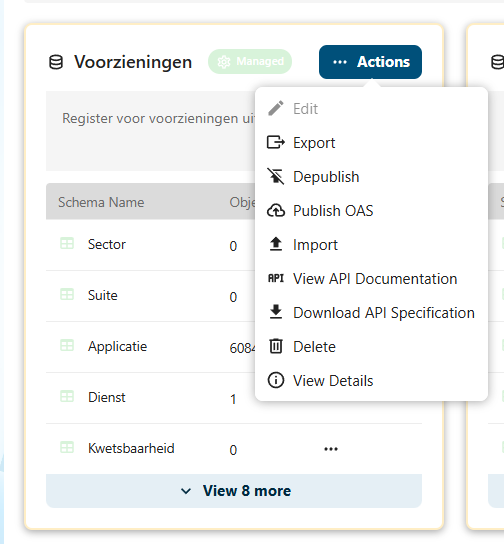Click the table icon beside Kwetsbaarheid

pos(67,448)
